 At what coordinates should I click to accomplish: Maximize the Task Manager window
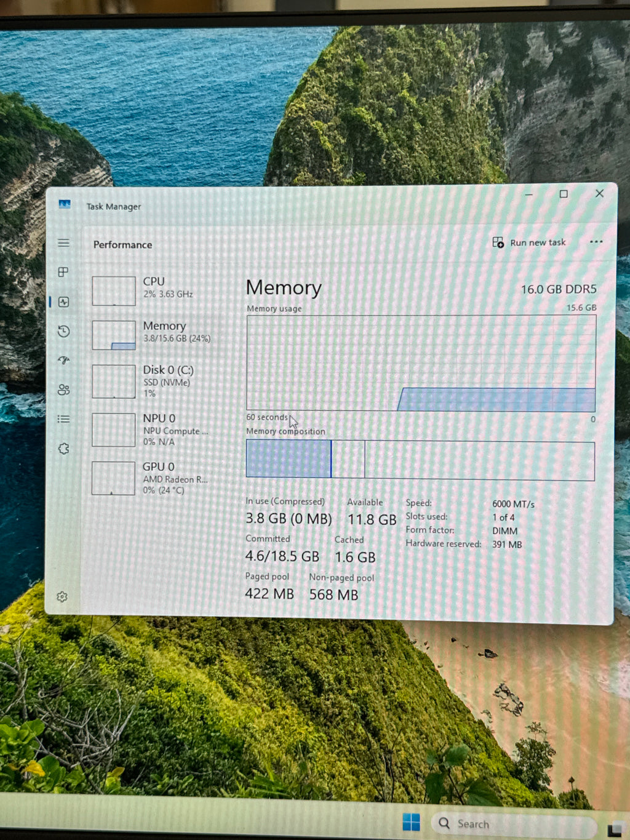pos(564,194)
